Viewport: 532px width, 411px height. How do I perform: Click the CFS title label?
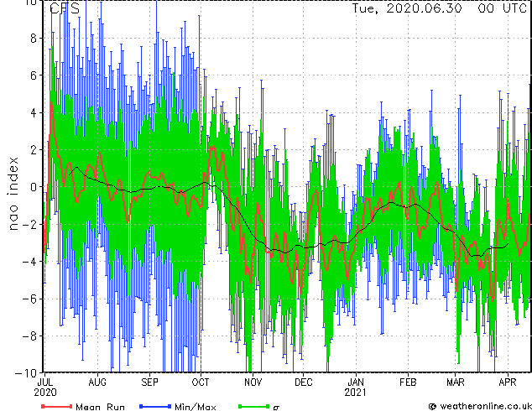(x=65, y=8)
